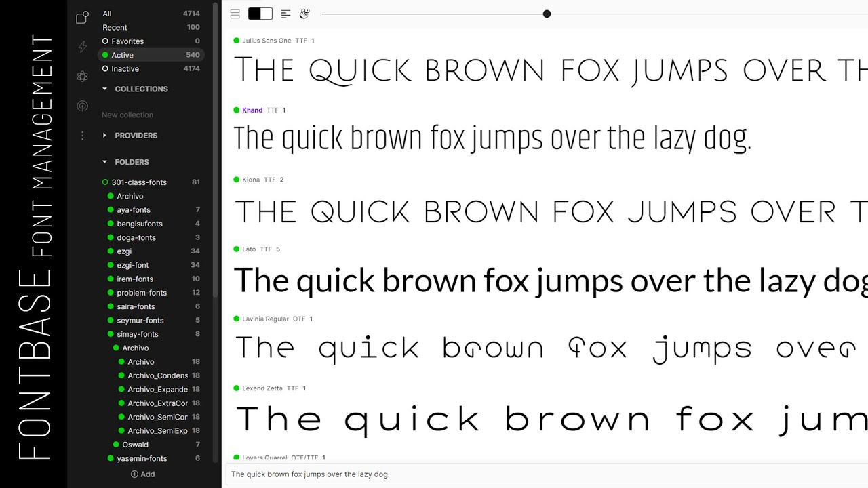Screen dimensions: 868x488
Task: Click the sidebar vertical scrollbar
Action: [216, 149]
